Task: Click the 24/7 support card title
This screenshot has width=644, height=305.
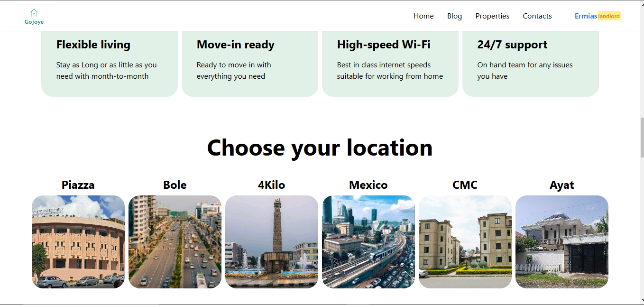Action: [x=512, y=45]
